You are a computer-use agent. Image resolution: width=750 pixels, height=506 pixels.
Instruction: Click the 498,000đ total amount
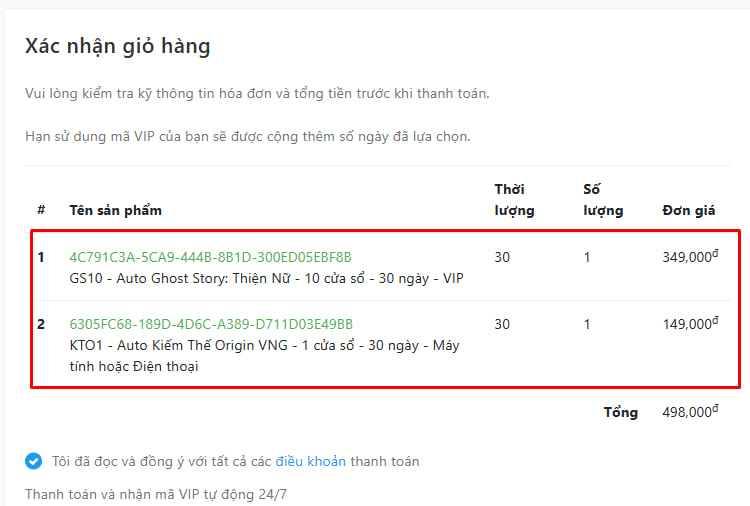pyautogui.click(x=690, y=411)
